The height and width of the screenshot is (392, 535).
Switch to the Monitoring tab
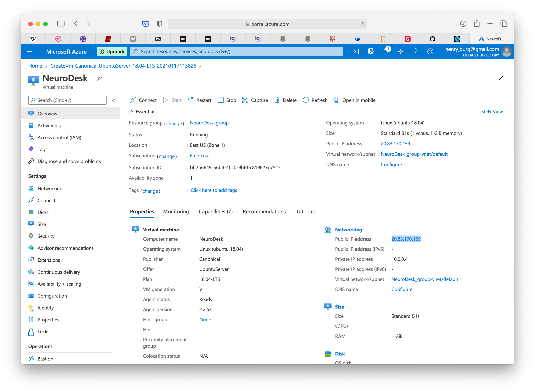[x=176, y=211]
